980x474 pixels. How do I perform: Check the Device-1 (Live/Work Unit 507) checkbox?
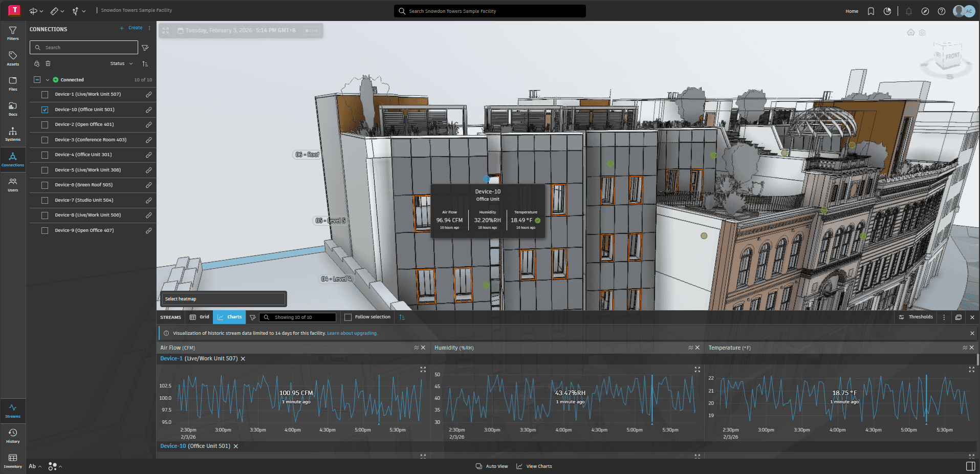pyautogui.click(x=45, y=94)
